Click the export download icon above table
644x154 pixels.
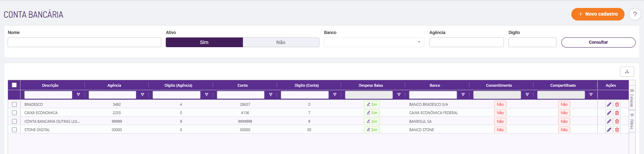tap(627, 71)
